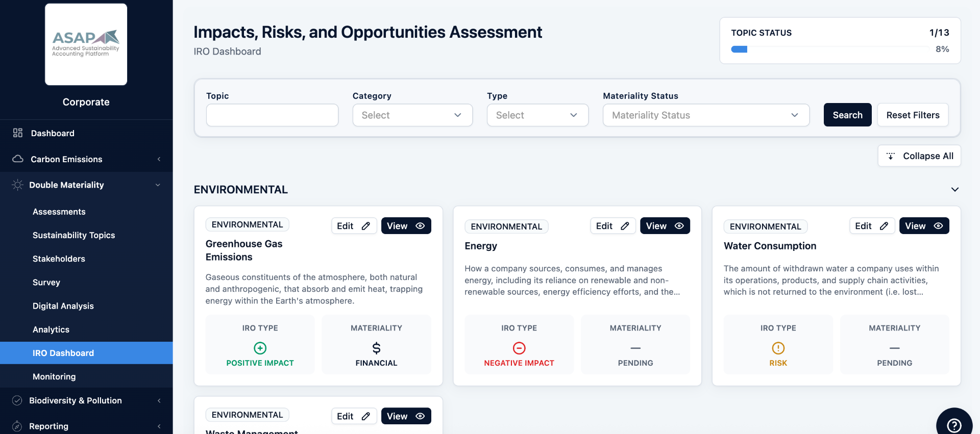Expand Carbon Emissions sidebar chevron
The image size is (980, 434).
pos(159,159)
